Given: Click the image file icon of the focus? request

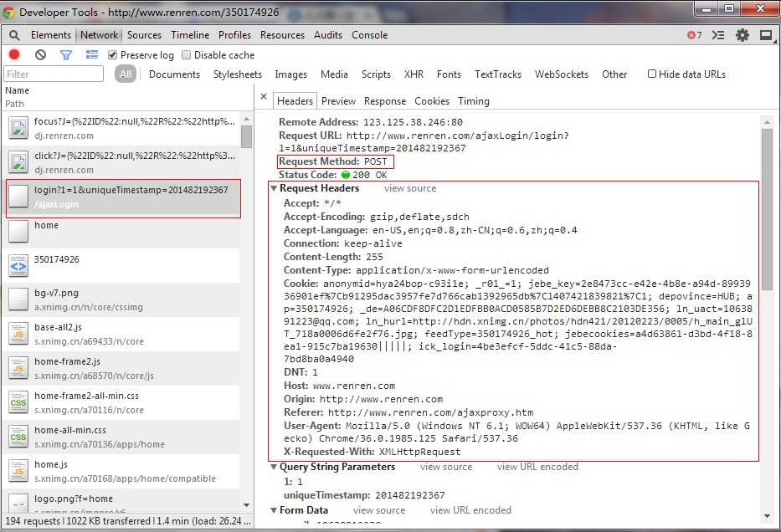Looking at the screenshot, I should coord(18,128).
